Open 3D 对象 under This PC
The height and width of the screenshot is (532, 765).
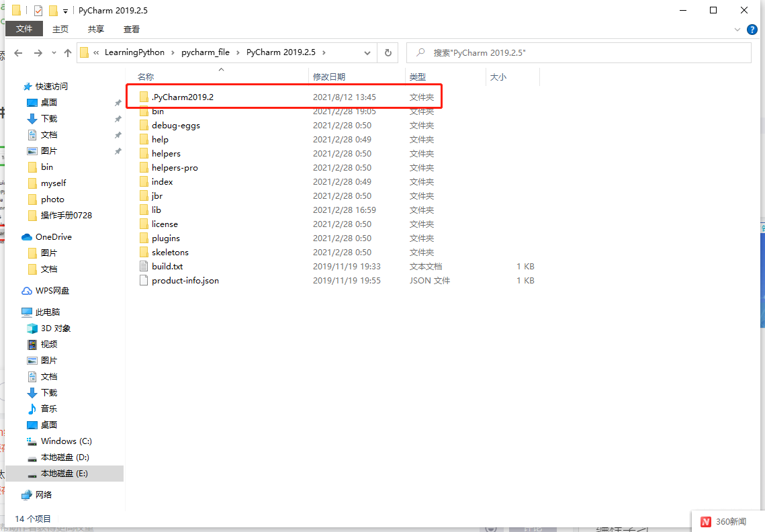coord(56,328)
